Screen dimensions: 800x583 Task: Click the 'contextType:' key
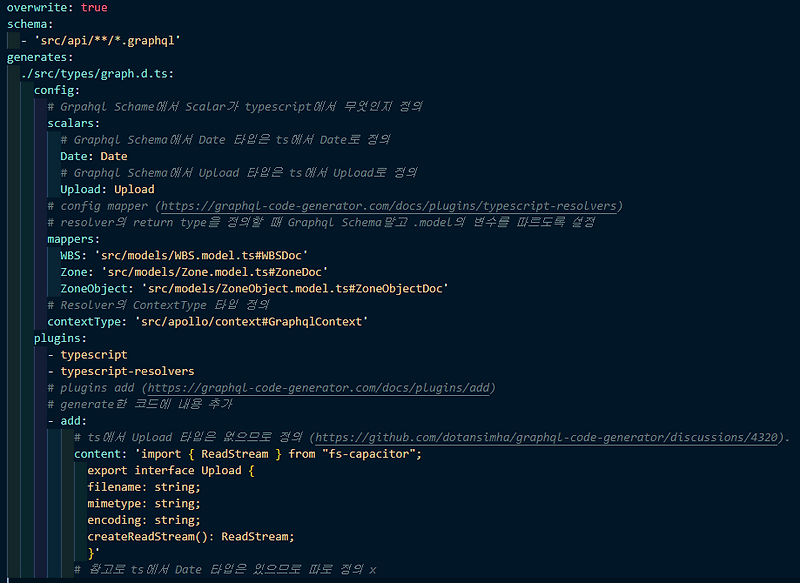click(x=87, y=322)
